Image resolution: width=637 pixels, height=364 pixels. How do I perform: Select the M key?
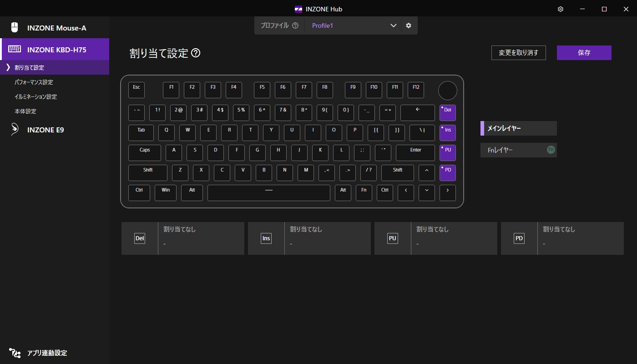tap(306, 173)
